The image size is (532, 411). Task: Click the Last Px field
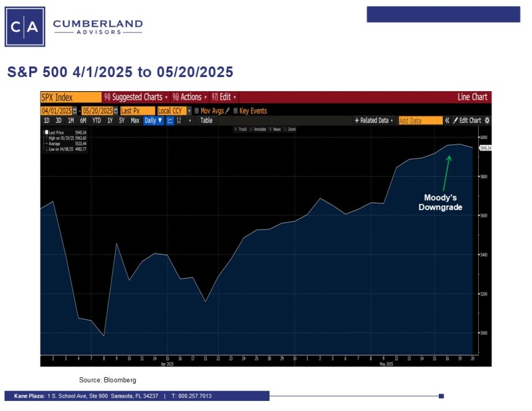[138, 111]
